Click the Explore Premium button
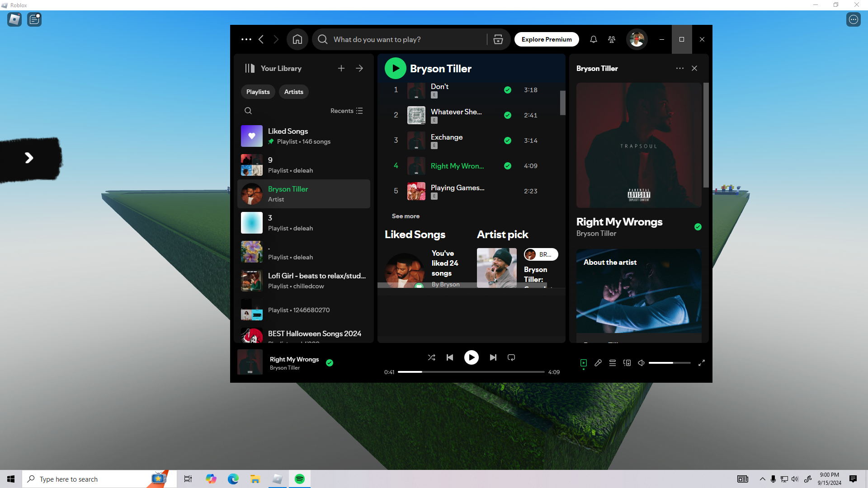 [x=546, y=39]
